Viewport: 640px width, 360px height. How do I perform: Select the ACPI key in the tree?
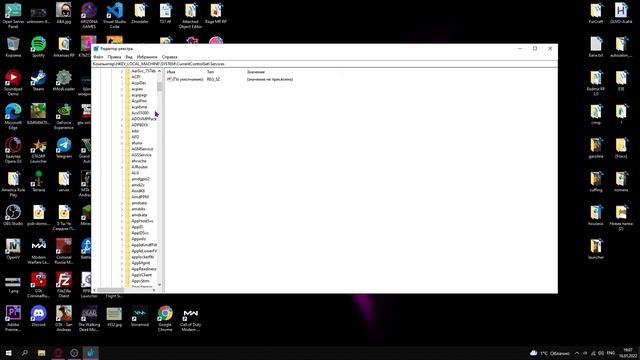coord(136,77)
